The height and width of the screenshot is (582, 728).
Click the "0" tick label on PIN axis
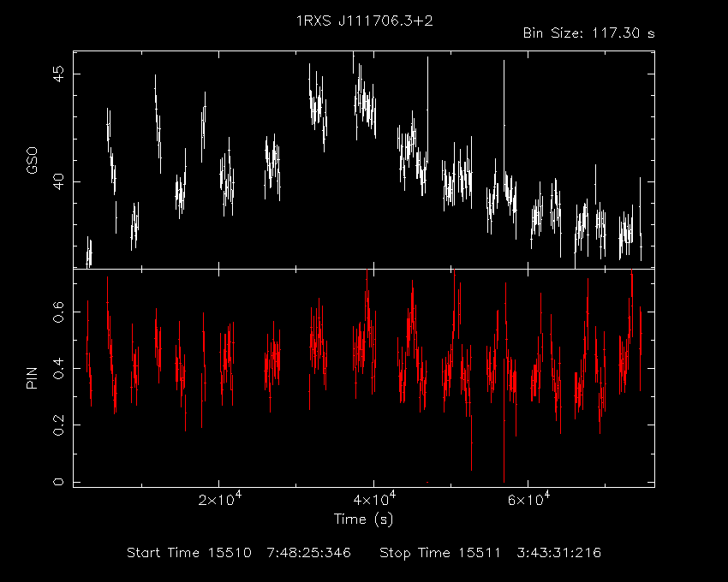[59, 482]
